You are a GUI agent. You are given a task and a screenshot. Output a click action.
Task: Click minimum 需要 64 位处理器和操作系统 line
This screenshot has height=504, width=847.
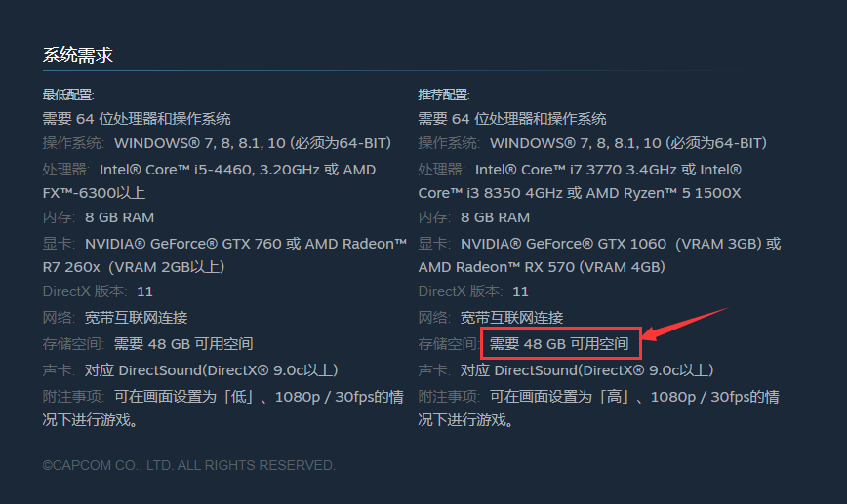tap(137, 119)
